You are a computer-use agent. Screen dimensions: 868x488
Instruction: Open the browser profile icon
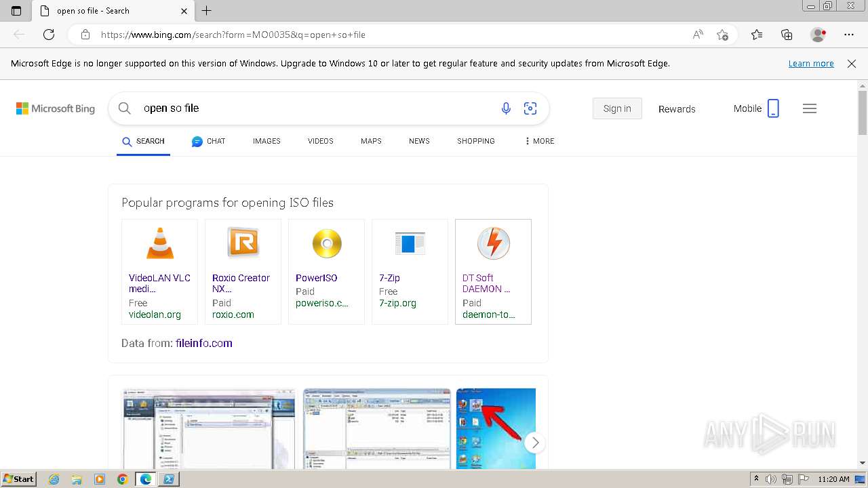[x=818, y=35]
